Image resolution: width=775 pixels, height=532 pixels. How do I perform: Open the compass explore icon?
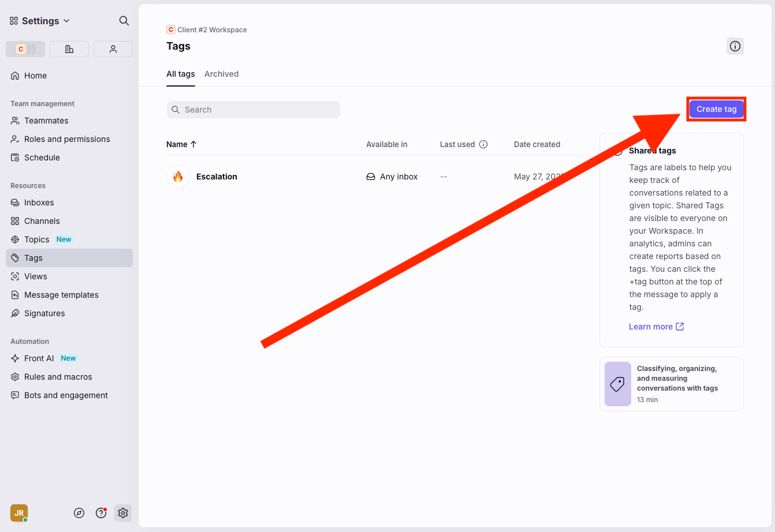pyautogui.click(x=79, y=513)
